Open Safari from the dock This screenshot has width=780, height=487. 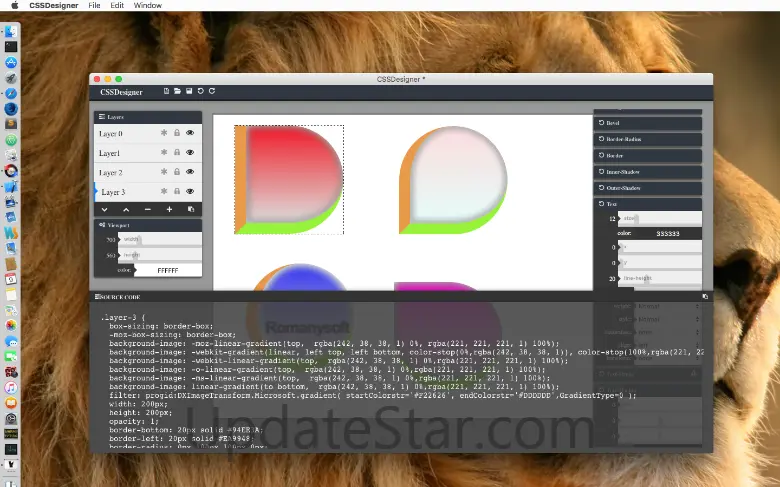(x=11, y=94)
